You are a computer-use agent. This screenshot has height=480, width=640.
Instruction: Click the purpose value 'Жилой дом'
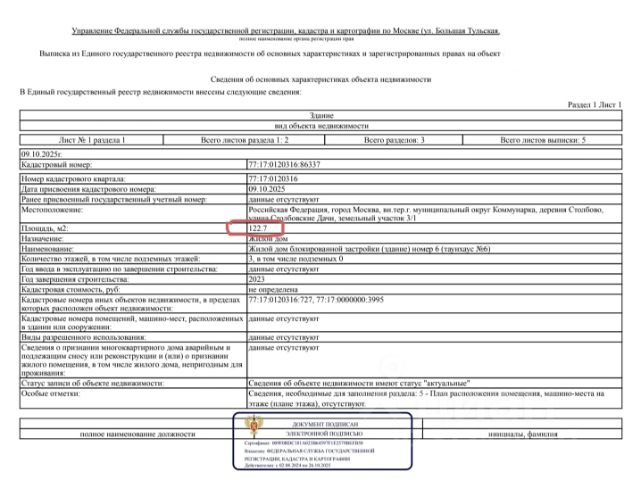268,238
